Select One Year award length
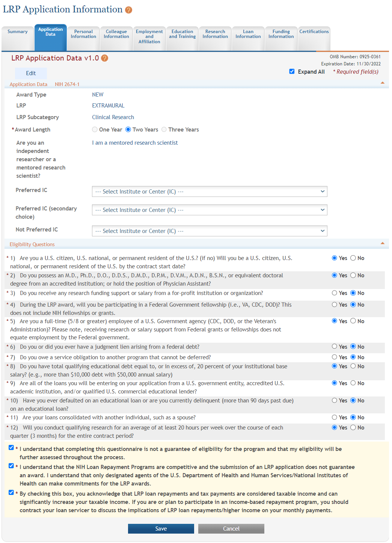The width and height of the screenshot is (392, 543). [x=95, y=129]
